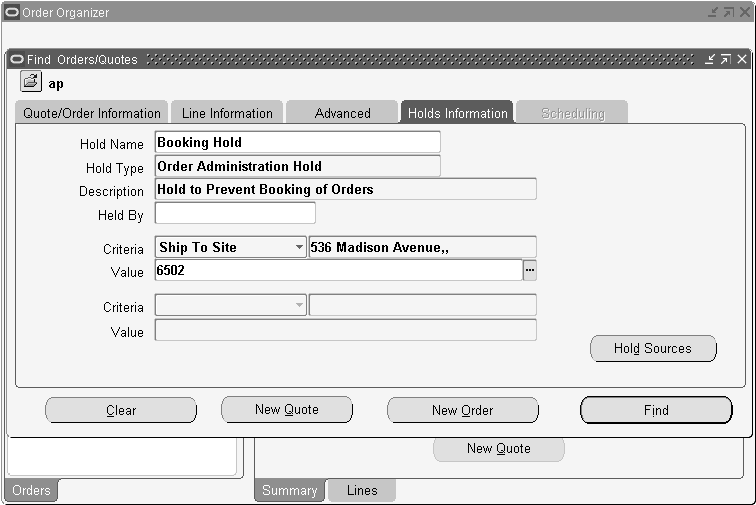Click the 'Description' label
This screenshot has width=756, height=505.
[111, 191]
